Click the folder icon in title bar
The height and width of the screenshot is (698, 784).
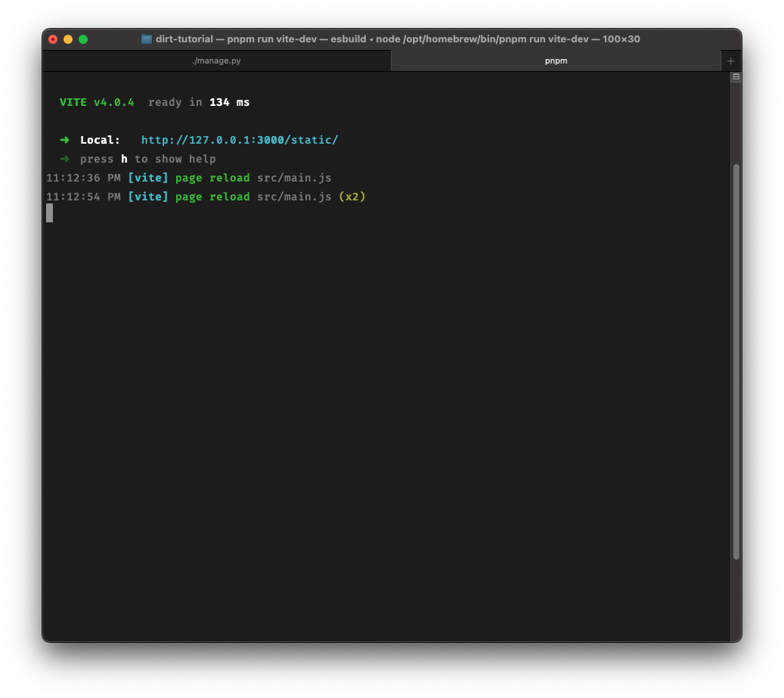click(x=147, y=39)
